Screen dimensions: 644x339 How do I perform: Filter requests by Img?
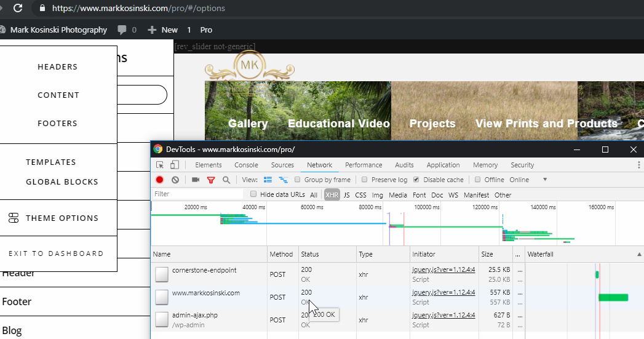tap(378, 195)
